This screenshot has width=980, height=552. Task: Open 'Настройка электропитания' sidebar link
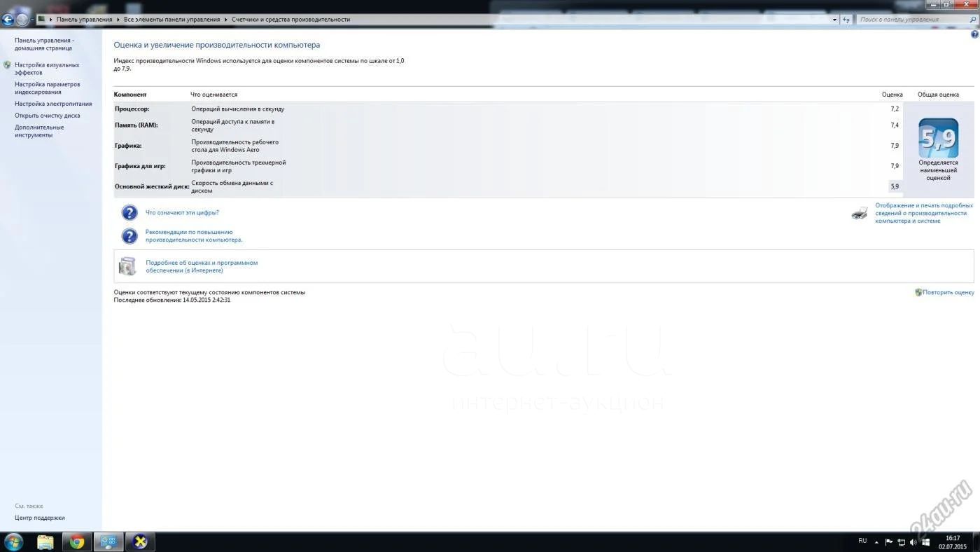[x=53, y=104]
